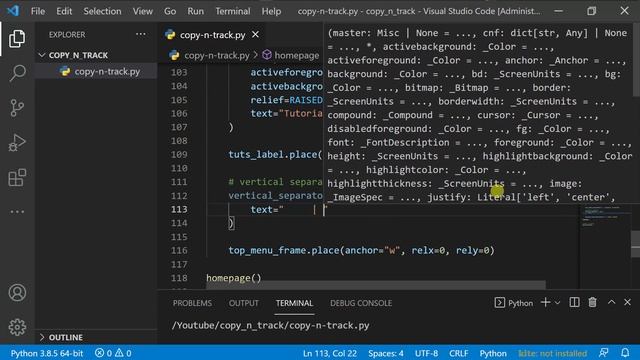Switch to the DEBUG CONSOLE tab

pyautogui.click(x=361, y=303)
